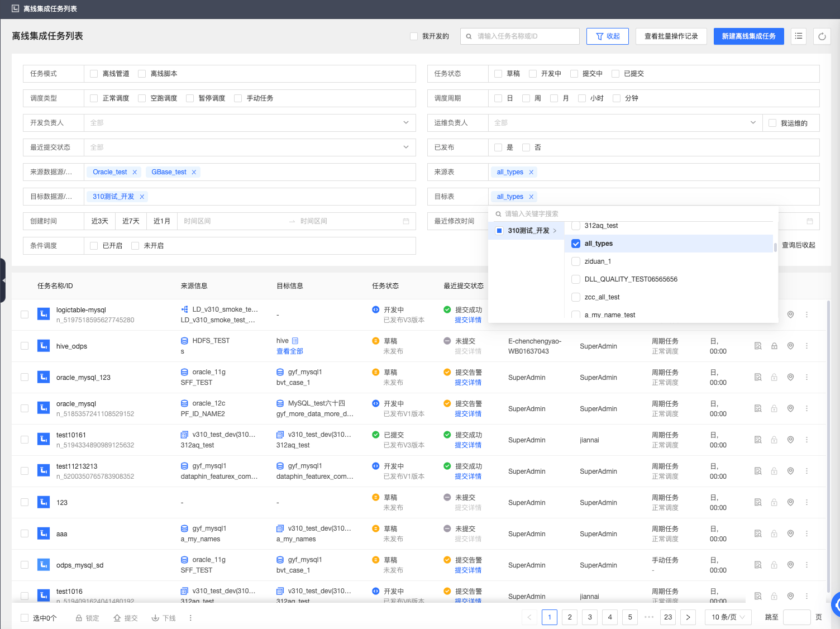Open the 来源数据源 multi-select field
The height and width of the screenshot is (629, 840).
coord(250,172)
